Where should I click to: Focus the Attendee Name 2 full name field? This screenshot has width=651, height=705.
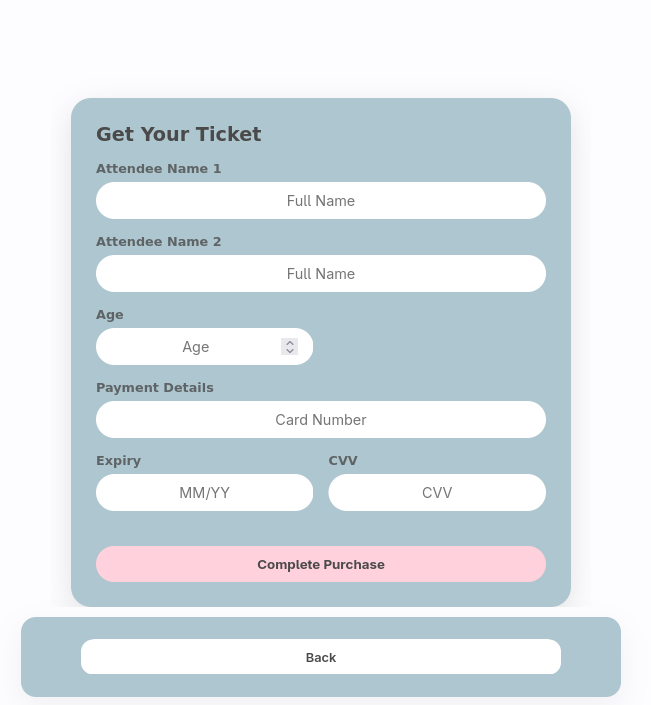click(320, 274)
